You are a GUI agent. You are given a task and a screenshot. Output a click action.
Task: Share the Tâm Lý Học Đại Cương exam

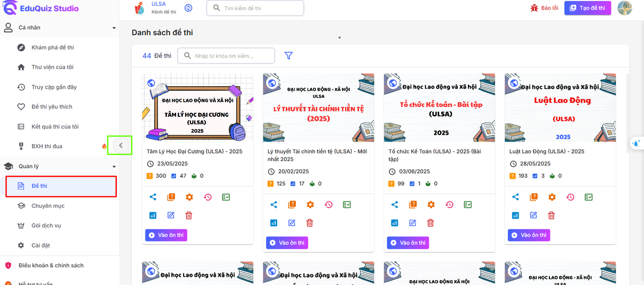click(x=153, y=197)
